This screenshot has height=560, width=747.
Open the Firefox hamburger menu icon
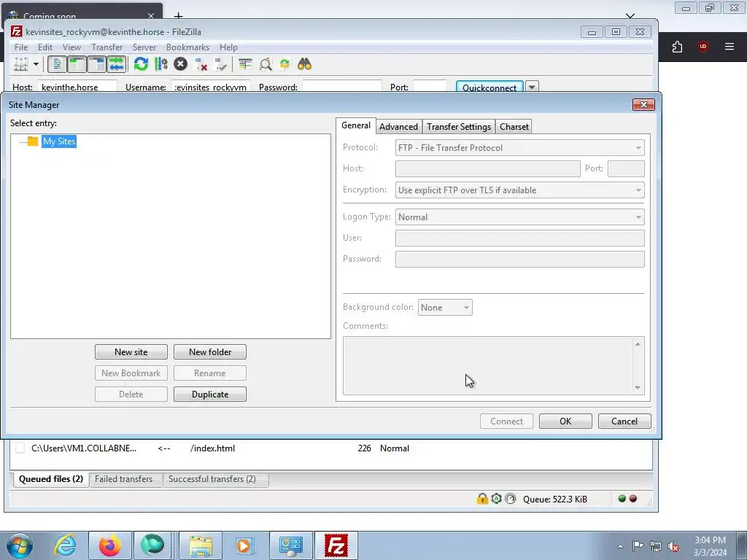729,47
